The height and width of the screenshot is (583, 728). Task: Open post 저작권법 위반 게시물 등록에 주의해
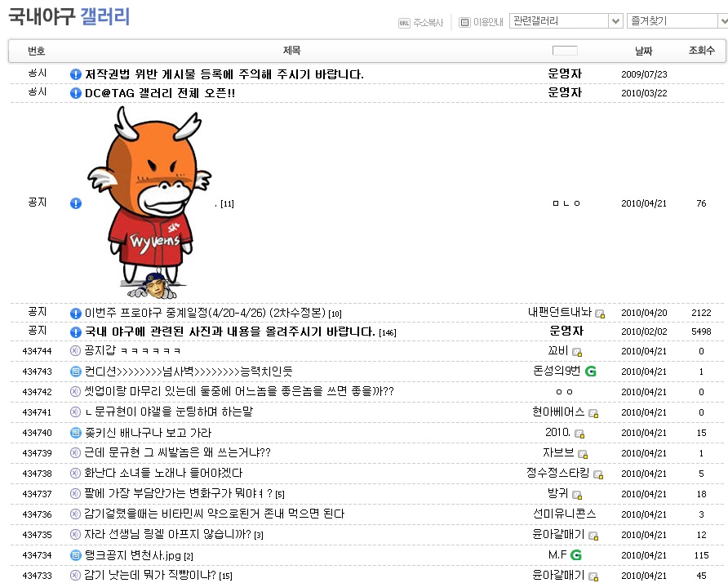click(x=224, y=74)
